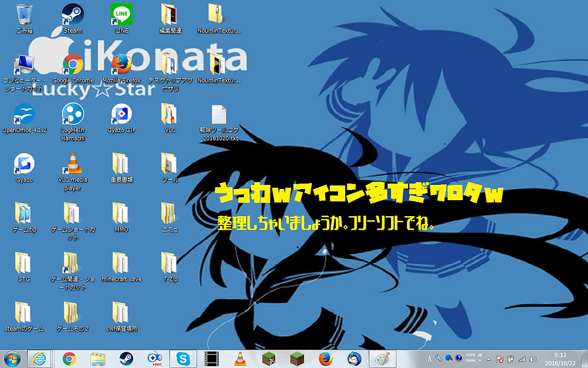This screenshot has height=368, width=588.
Task: Open the volume speaker tray icon
Action: 533,359
